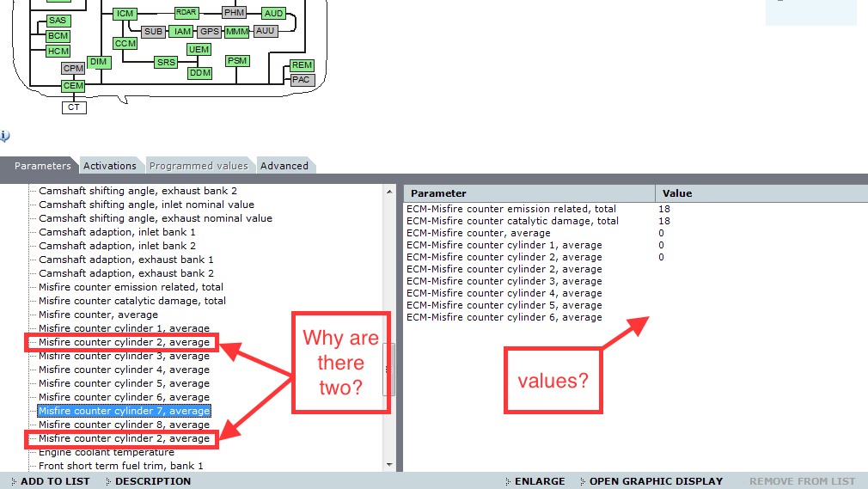This screenshot has width=868, height=489.
Task: Click the ENLARGE button
Action: click(x=539, y=481)
